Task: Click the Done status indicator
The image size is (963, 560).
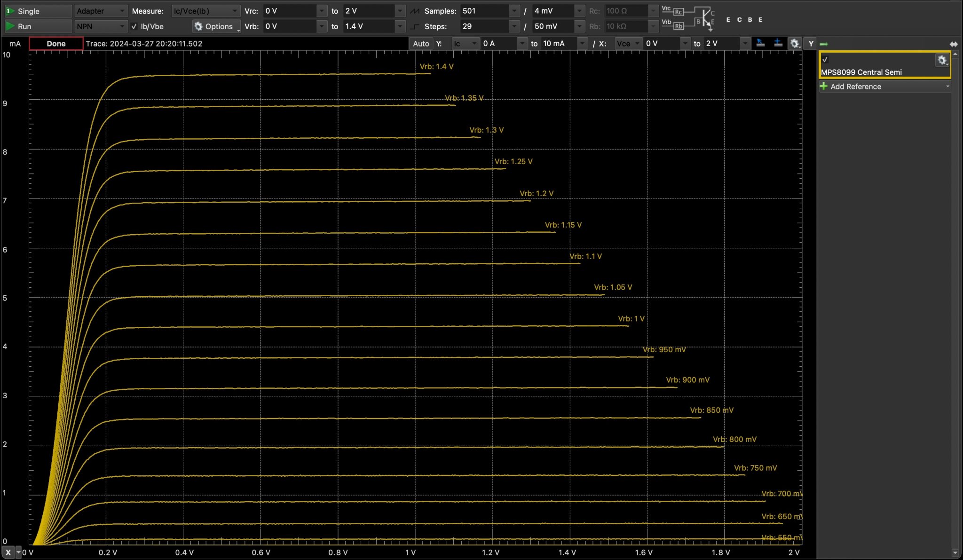Action: coord(56,44)
